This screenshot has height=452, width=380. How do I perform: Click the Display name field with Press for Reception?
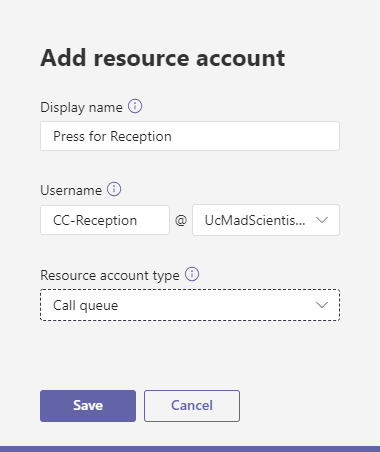point(190,136)
